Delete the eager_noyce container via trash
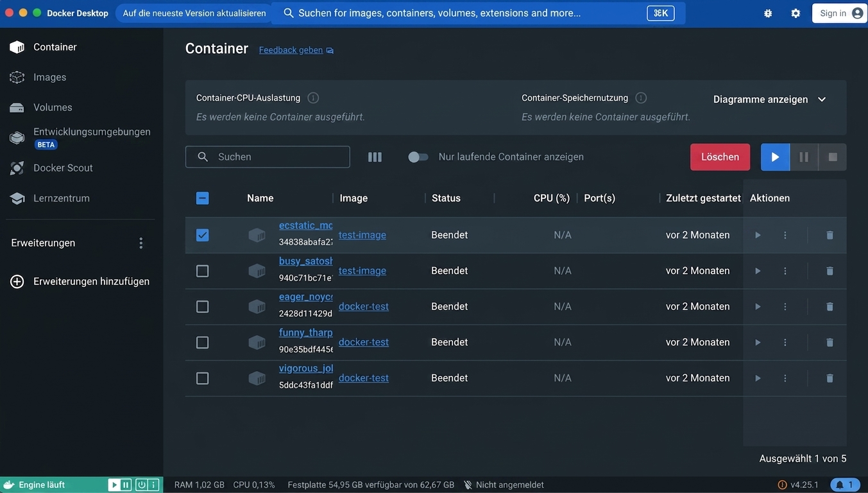Screen dimensions: 868x493 [830, 307]
